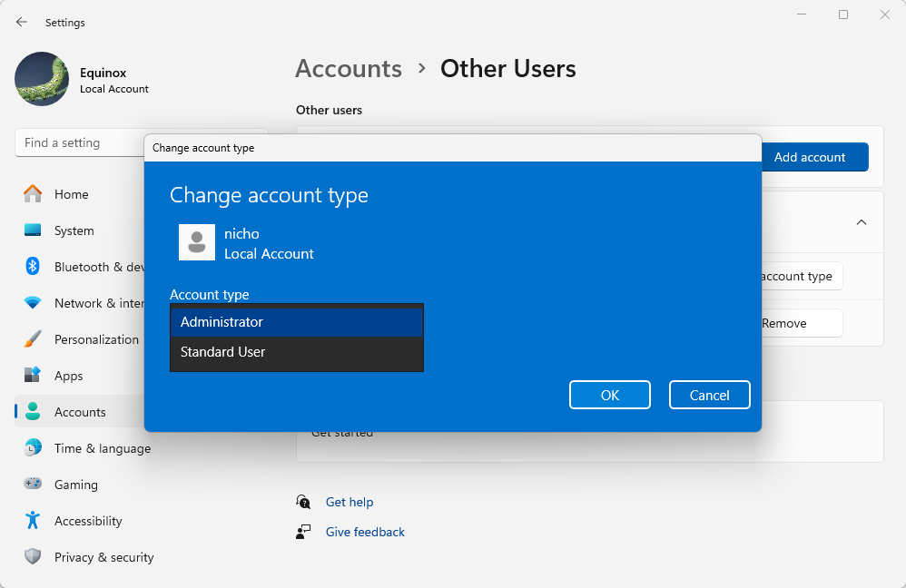
Task: Click the Privacy & security shield icon
Action: (33, 557)
